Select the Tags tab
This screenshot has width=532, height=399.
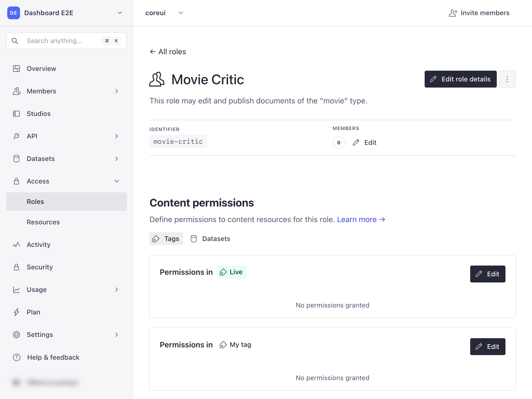tap(166, 239)
